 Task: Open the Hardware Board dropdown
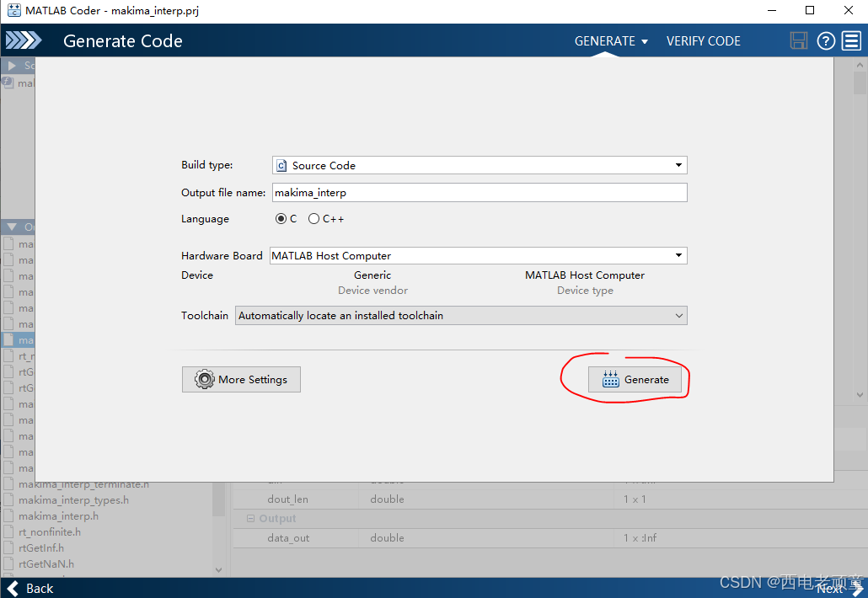479,255
